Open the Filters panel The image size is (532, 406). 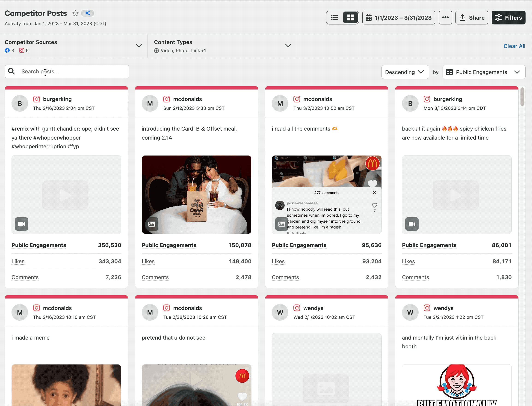click(508, 17)
